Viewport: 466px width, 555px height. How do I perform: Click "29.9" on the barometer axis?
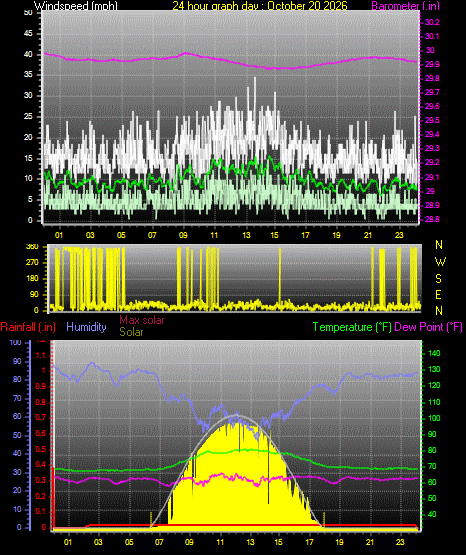coord(432,64)
